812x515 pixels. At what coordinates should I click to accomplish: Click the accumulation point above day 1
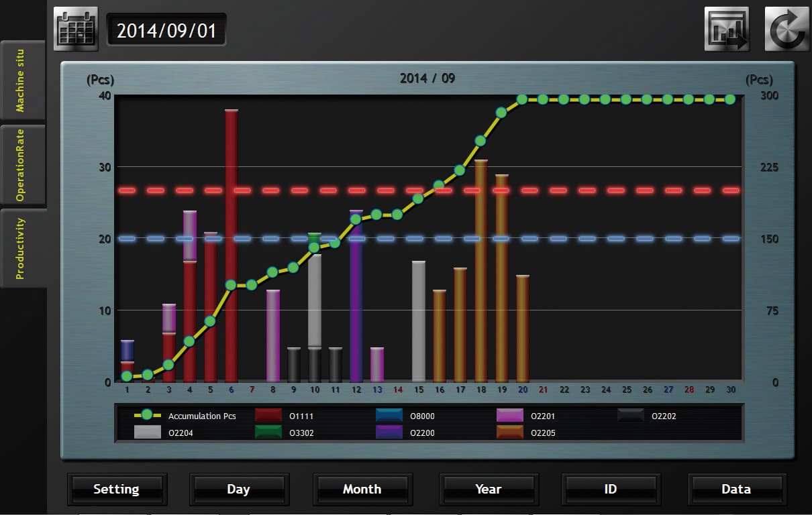tap(127, 376)
